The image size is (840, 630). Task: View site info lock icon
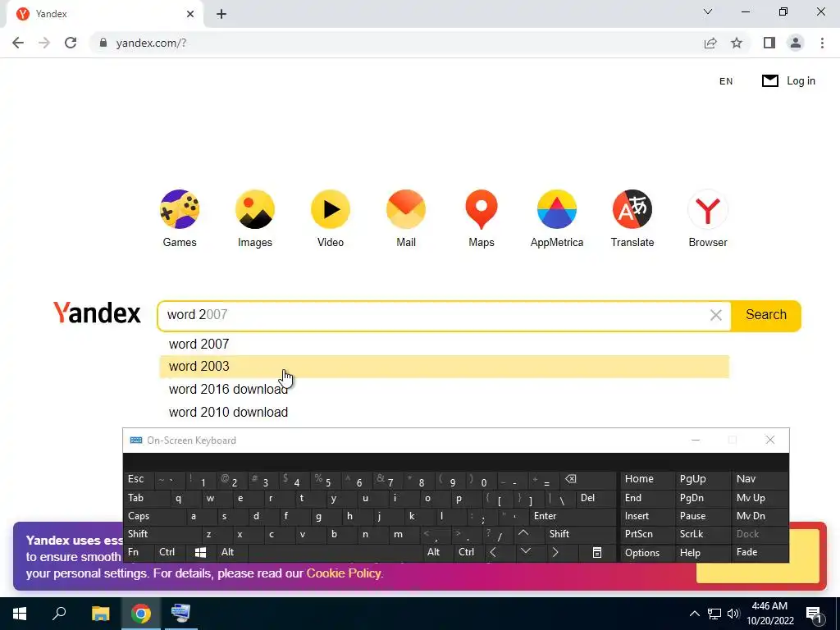point(103,43)
